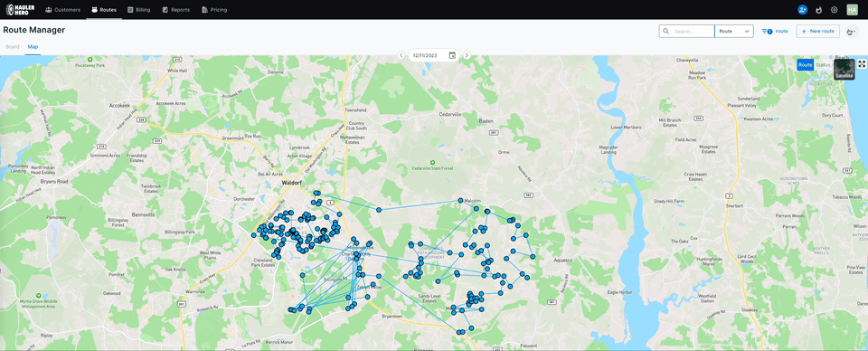Open the route filter dropdown
This screenshot has width=868, height=351.
coord(775,31)
